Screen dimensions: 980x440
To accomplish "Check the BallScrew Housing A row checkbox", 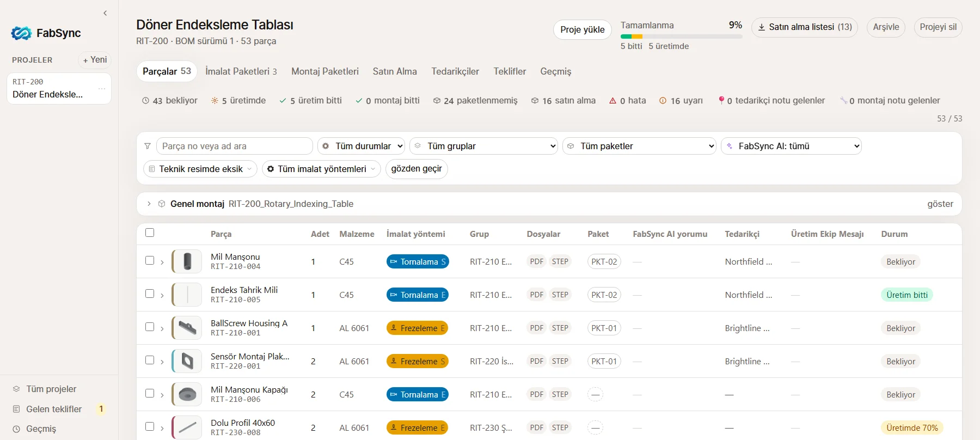I will click(x=150, y=327).
